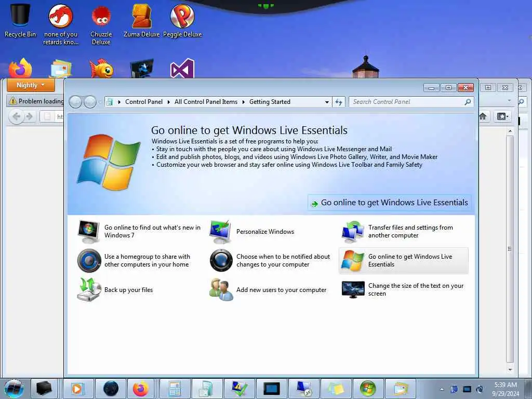Show hidden system tray icons

(x=442, y=390)
